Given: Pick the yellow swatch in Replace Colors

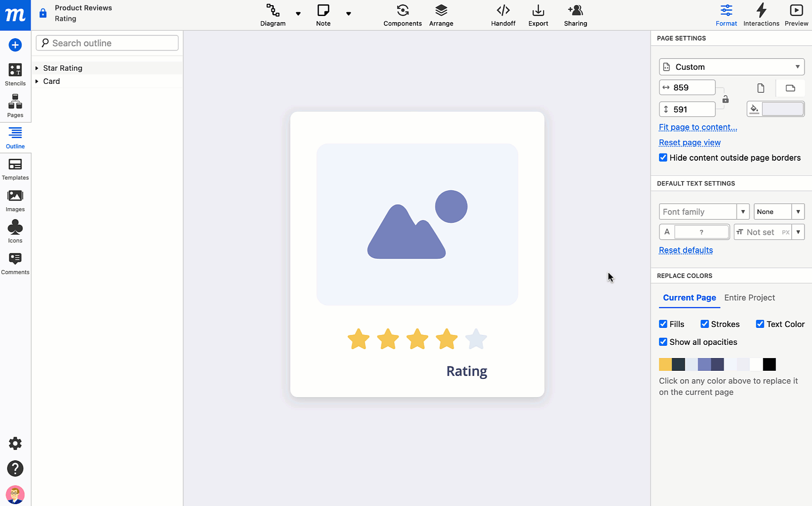Looking at the screenshot, I should [665, 364].
